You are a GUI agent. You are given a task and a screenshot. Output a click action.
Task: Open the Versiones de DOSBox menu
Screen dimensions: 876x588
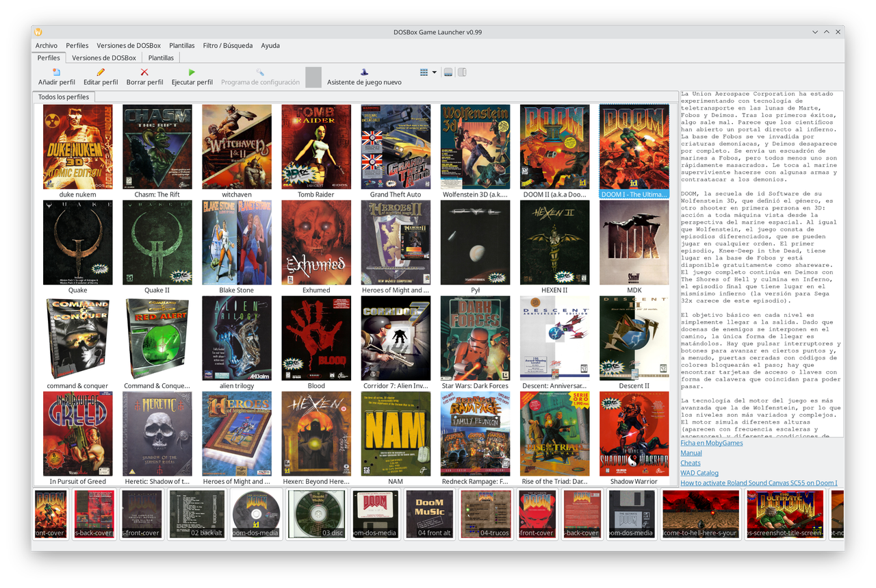point(129,46)
